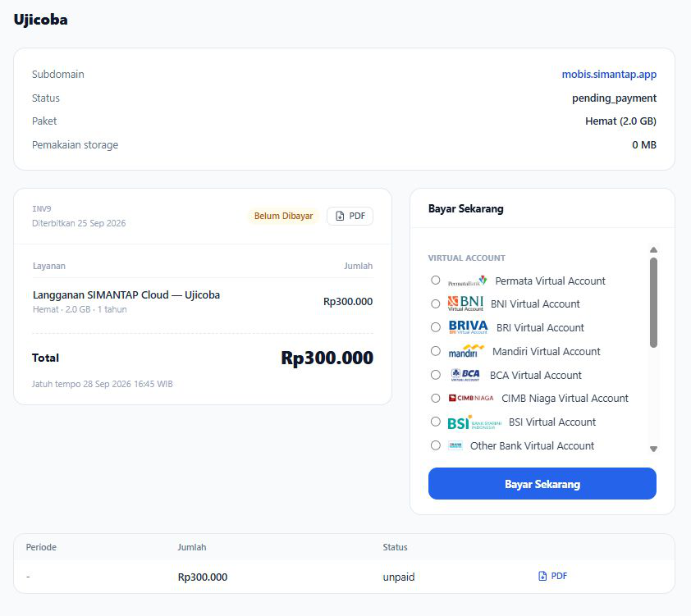The width and height of the screenshot is (691, 616).
Task: Click the BNI Virtual Account logo
Action: pyautogui.click(x=465, y=303)
